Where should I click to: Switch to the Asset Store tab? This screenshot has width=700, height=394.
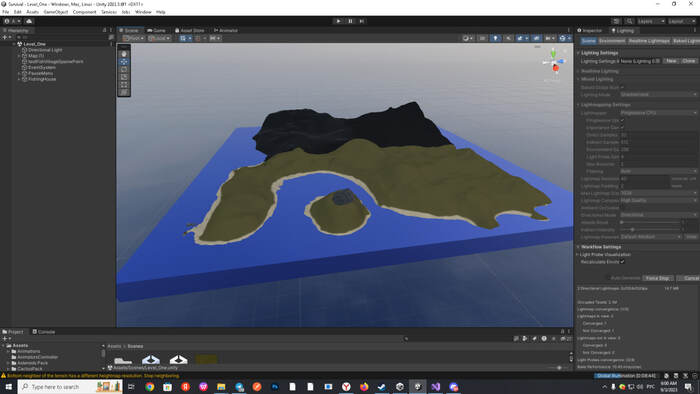coord(190,30)
